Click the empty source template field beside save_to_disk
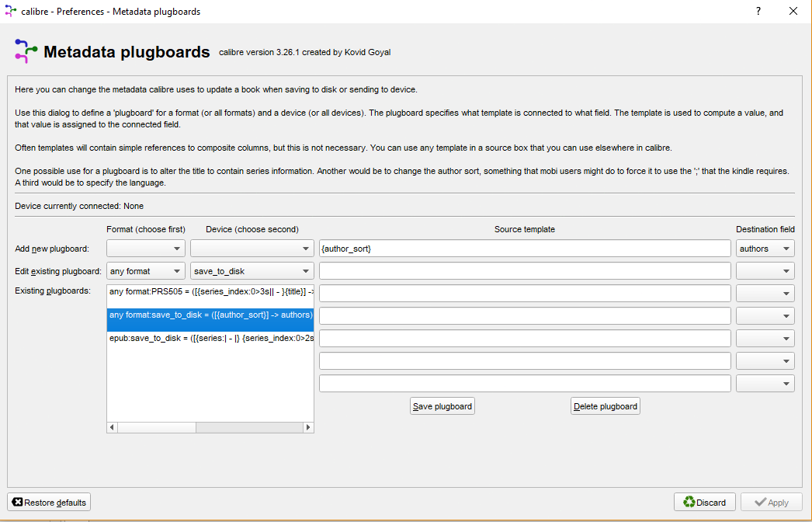812x522 pixels. tap(525, 271)
